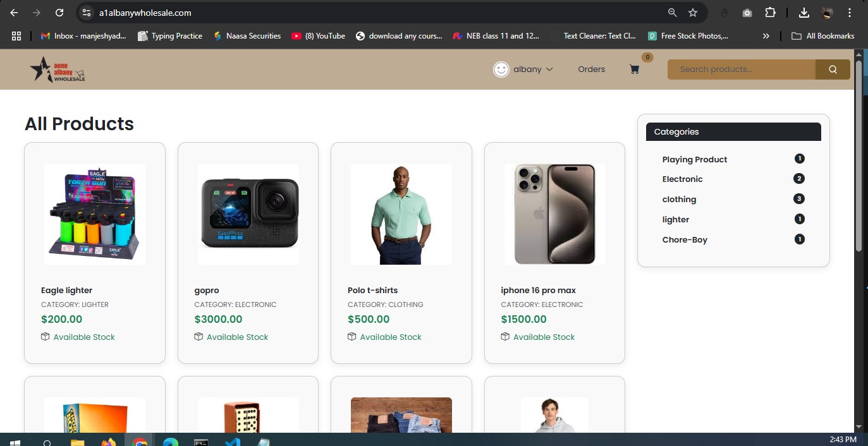Click the $3000.00 price

[x=218, y=320]
